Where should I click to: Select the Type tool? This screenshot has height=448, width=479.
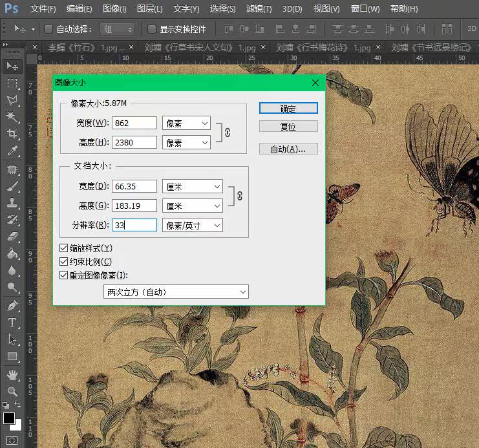[12, 323]
